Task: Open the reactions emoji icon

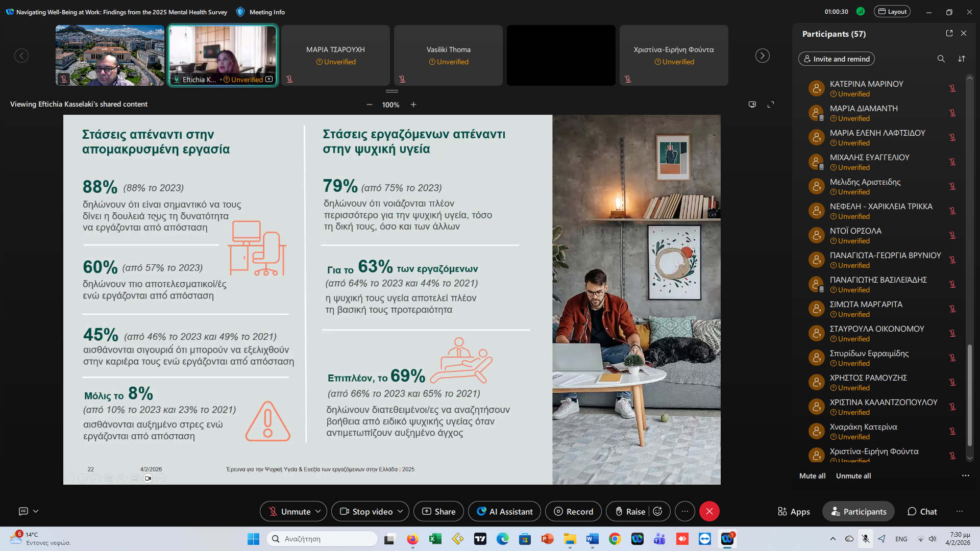Action: point(658,511)
